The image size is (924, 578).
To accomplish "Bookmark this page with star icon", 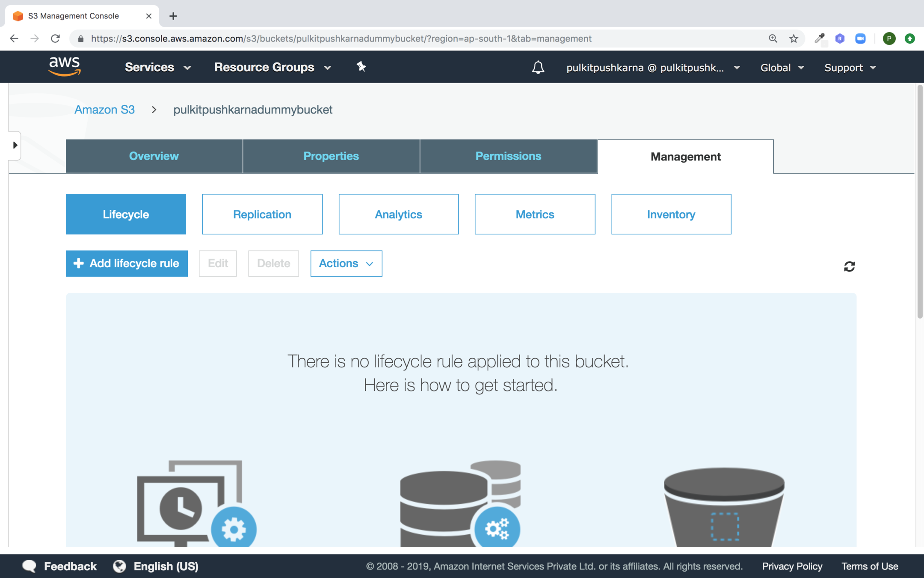I will [794, 39].
